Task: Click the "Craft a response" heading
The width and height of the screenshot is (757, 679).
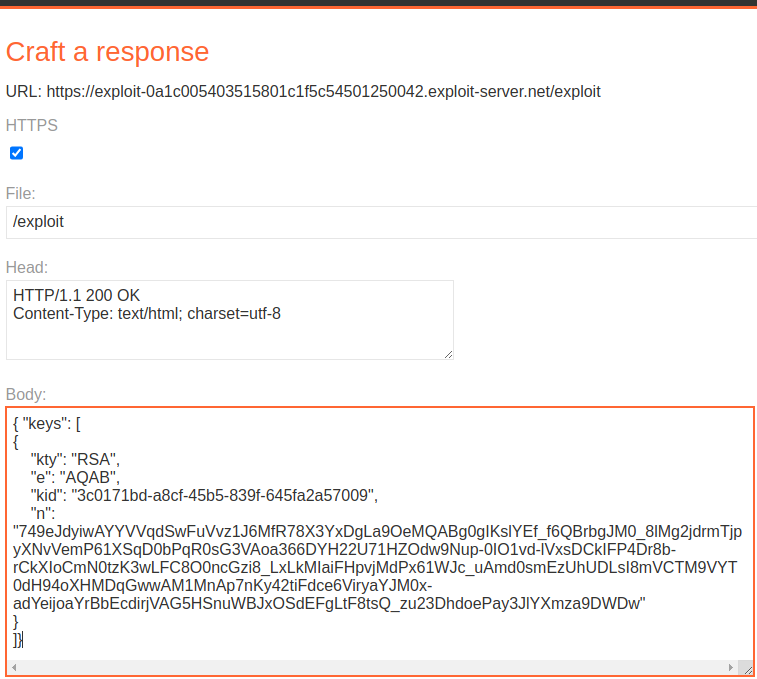Action: (107, 52)
